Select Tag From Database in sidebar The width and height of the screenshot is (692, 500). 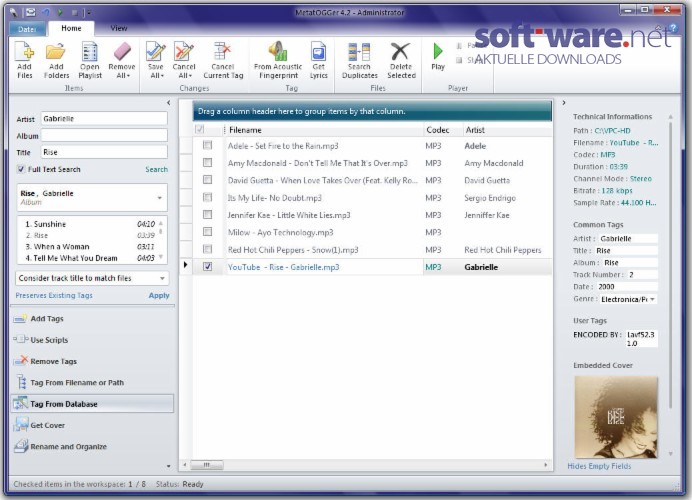coord(92,404)
